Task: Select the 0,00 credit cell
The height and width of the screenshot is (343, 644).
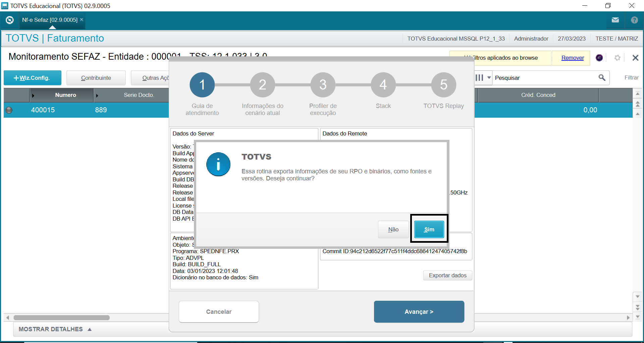Action: tap(590, 110)
